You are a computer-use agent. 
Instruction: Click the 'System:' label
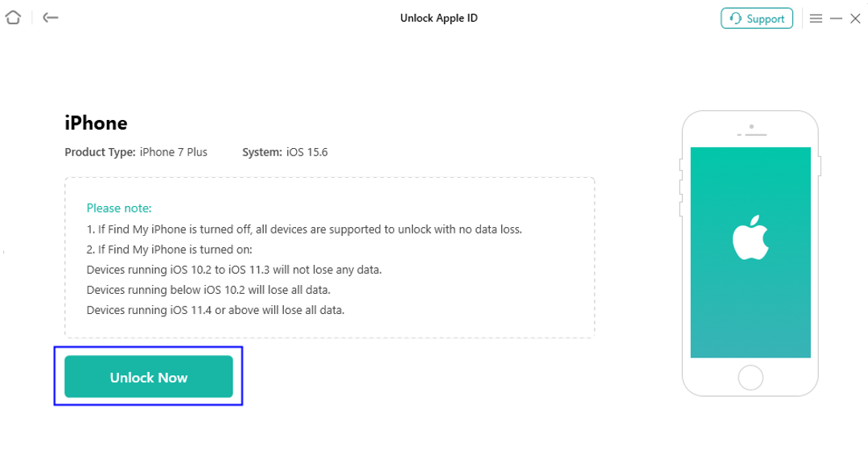pyautogui.click(x=261, y=152)
